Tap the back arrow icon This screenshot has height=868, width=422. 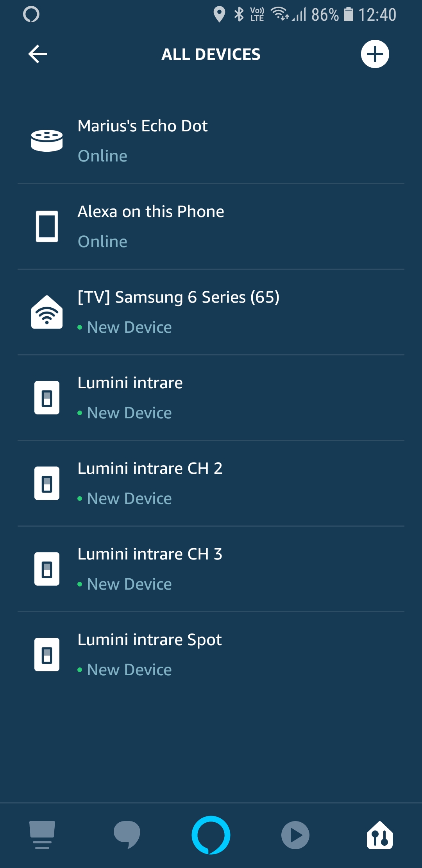38,54
